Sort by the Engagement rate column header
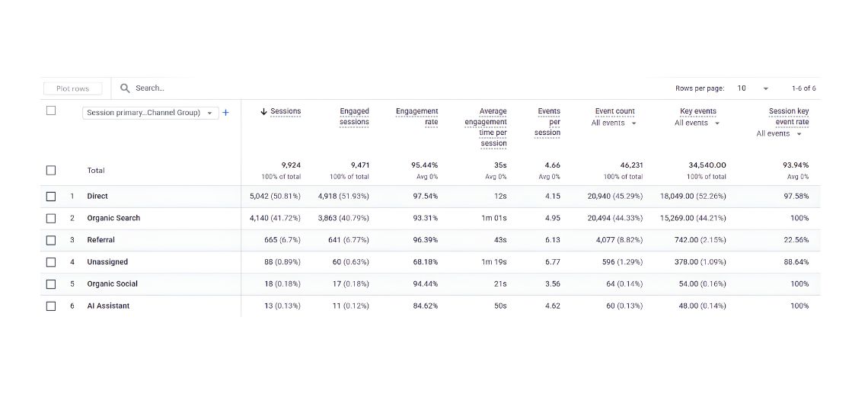This screenshot has width=868, height=397. click(x=416, y=117)
